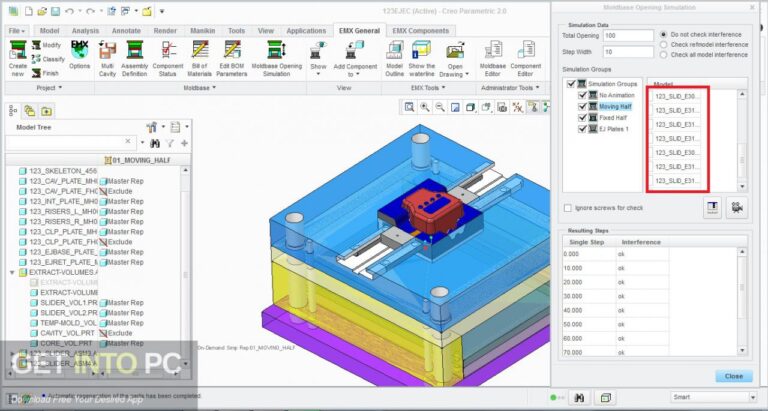Click the New file icon in quick access toolbar

28,11
